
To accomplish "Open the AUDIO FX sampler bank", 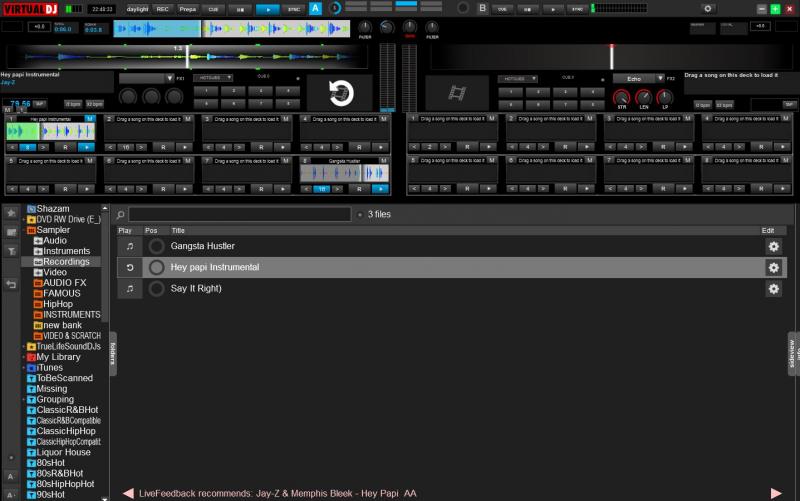I will [60, 283].
